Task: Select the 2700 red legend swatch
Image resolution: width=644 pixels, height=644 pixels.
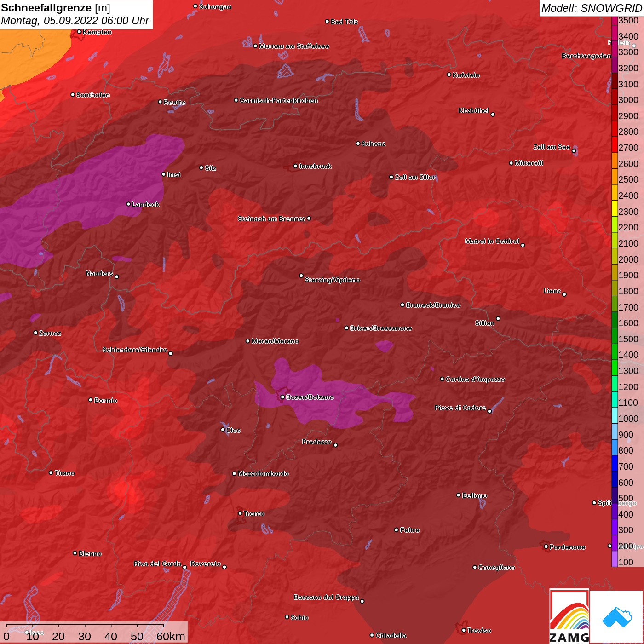Action: tap(615, 144)
